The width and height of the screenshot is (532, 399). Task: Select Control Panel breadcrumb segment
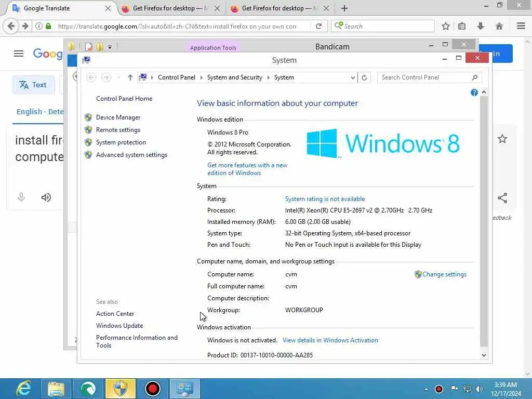[177, 78]
